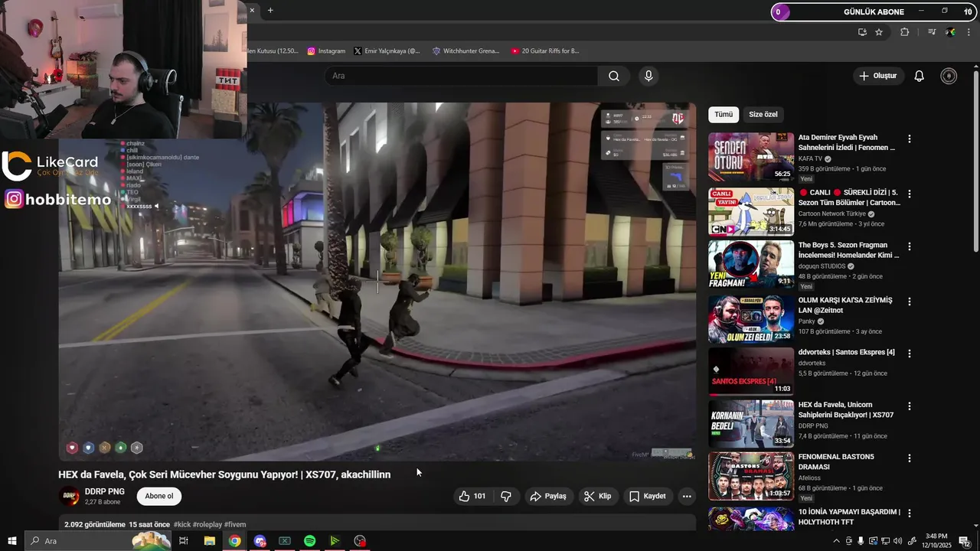980x551 pixels.
Task: Select the Tümü filter chip
Action: (724, 115)
